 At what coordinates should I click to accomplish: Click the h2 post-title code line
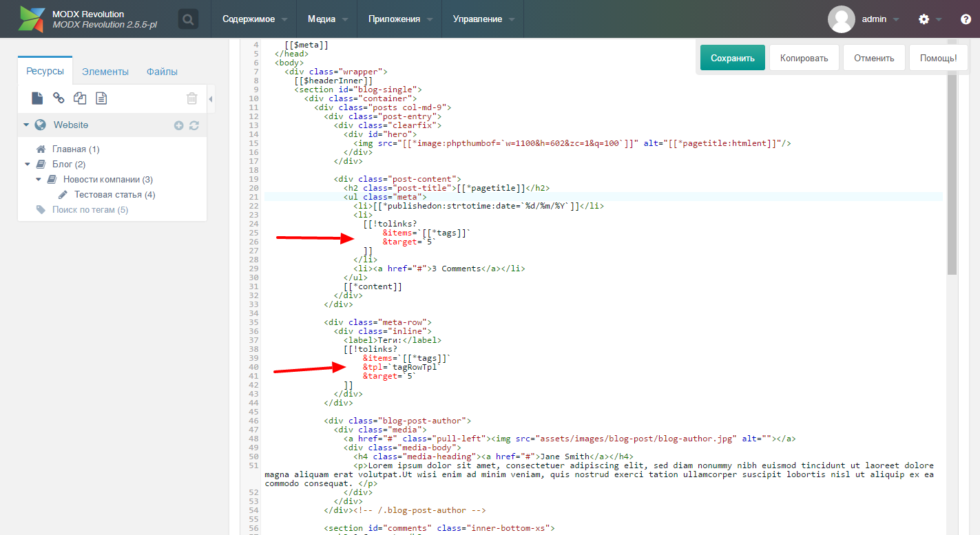tap(446, 188)
